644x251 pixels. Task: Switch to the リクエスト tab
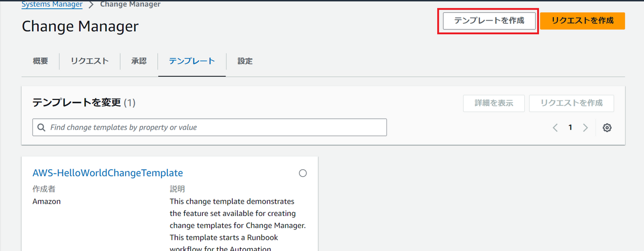click(90, 61)
